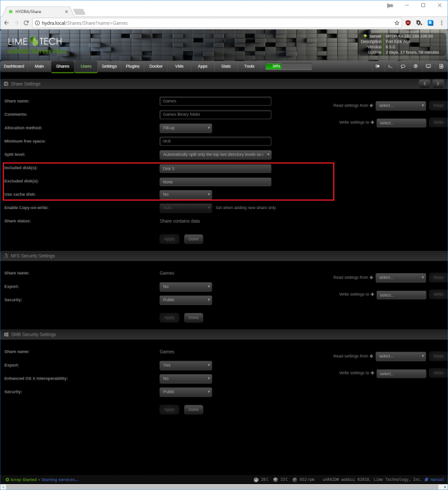
Task: Open the Main tab
Action: [39, 66]
